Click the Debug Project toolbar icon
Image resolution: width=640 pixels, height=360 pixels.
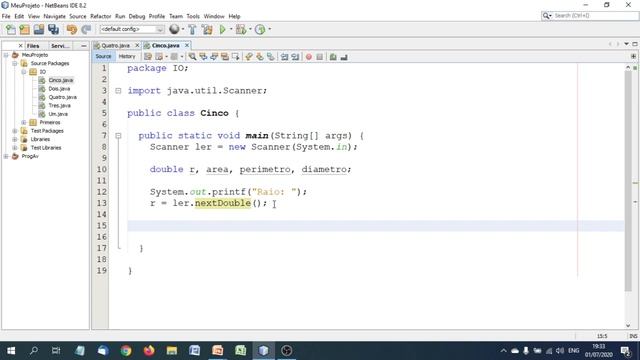click(x=241, y=29)
